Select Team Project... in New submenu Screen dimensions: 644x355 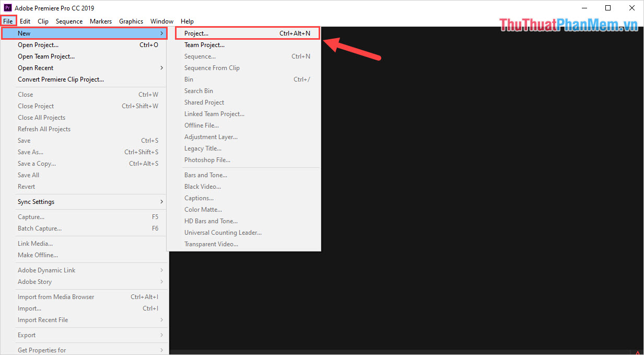point(243,45)
